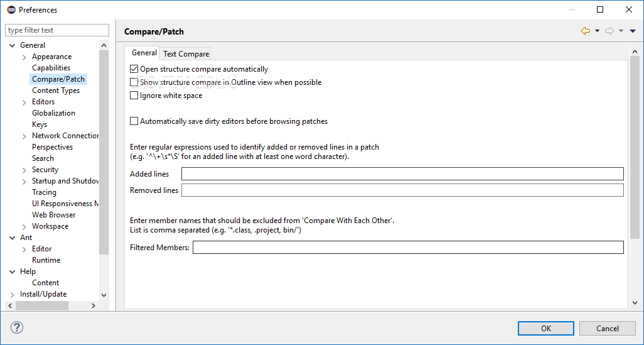Select the General tab
The height and width of the screenshot is (345, 644).
144,53
